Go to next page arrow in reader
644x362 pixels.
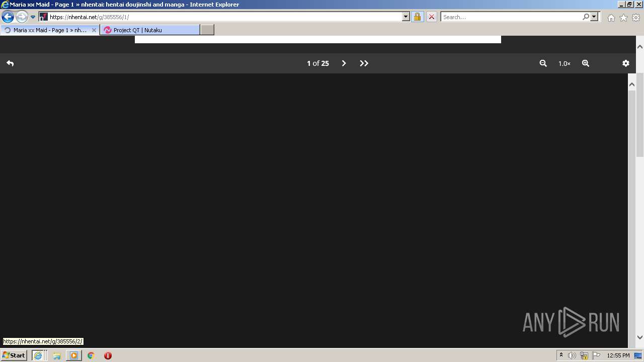click(344, 63)
